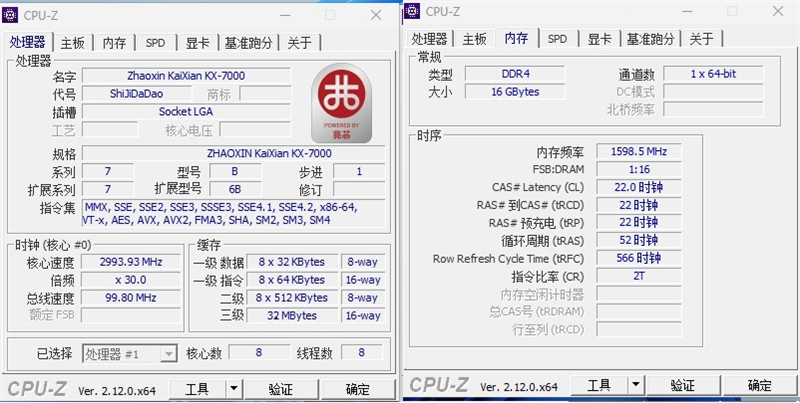The image size is (800, 403).
Task: Click the DDR4 memory type value
Action: click(x=515, y=73)
